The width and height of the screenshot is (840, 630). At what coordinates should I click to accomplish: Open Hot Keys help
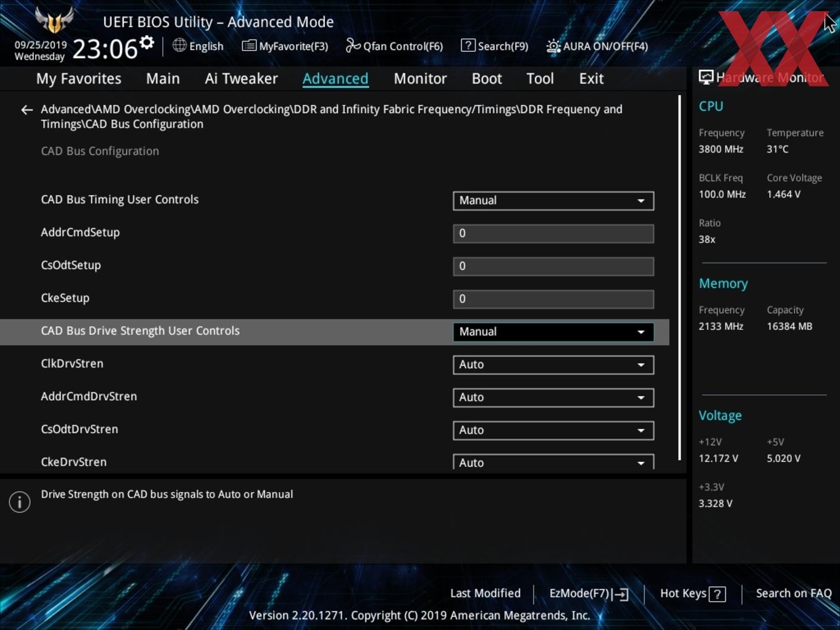point(692,594)
